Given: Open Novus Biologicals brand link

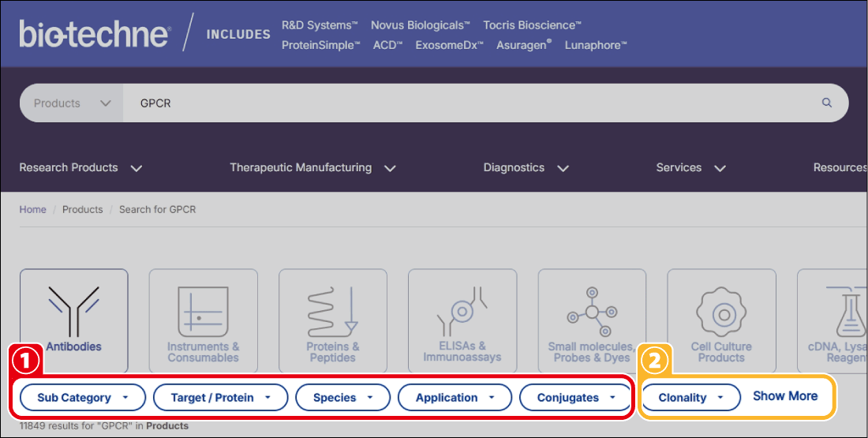Looking at the screenshot, I should [x=421, y=25].
